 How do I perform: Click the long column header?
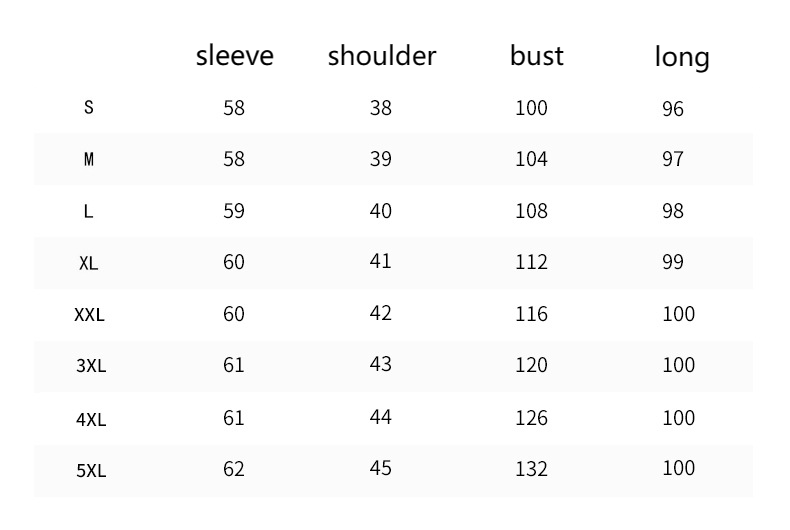tap(682, 57)
